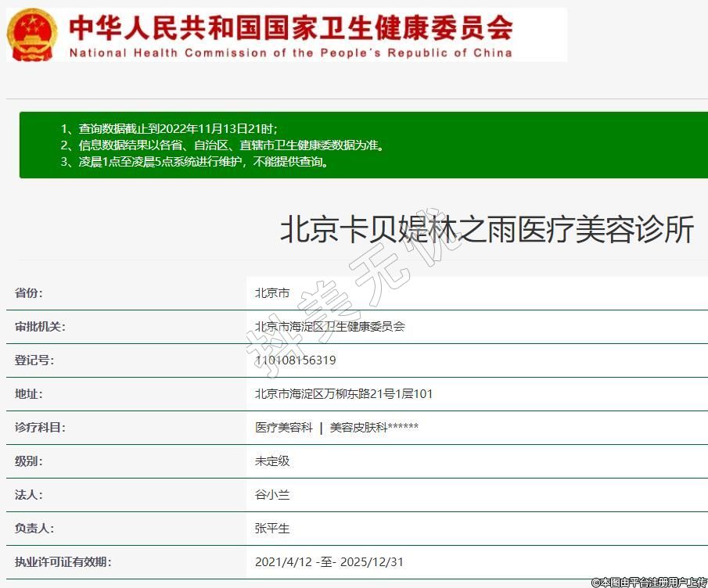
Task: Click the English text National Health Commission
Action: pos(290,53)
